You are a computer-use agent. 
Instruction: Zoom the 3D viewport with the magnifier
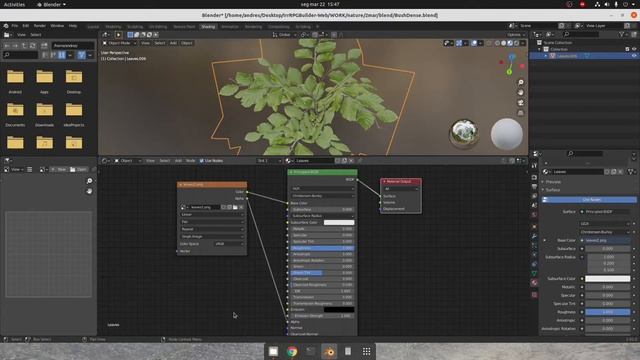[x=521, y=82]
